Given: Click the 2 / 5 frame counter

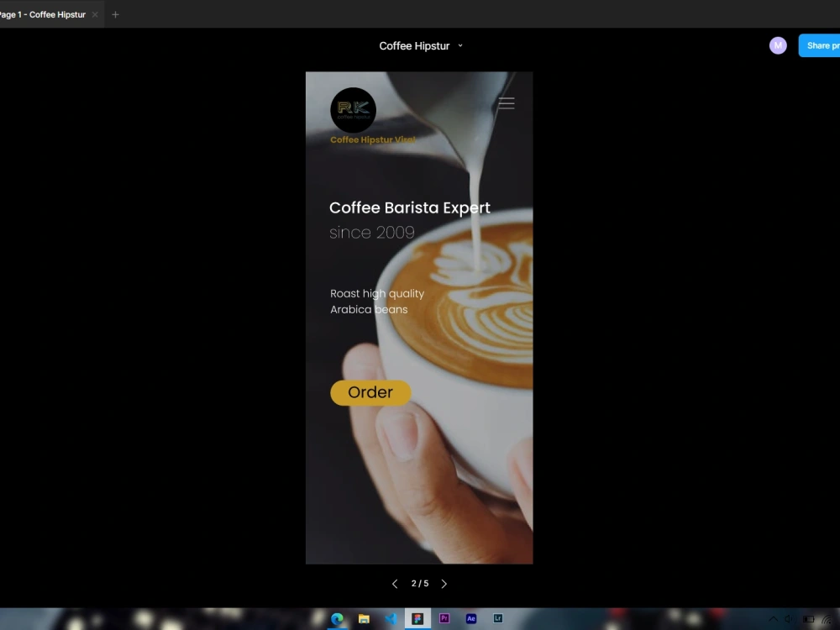Looking at the screenshot, I should pos(419,584).
